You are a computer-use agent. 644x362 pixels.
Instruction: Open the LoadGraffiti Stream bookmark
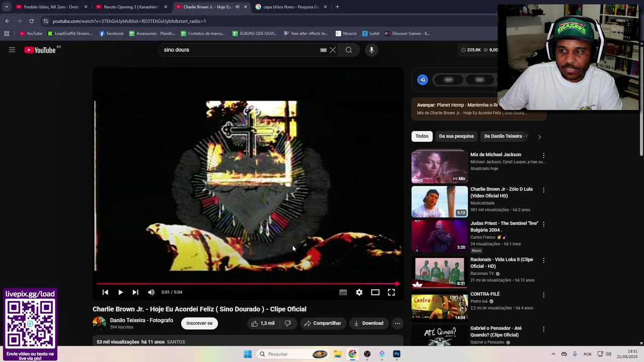tap(70, 34)
